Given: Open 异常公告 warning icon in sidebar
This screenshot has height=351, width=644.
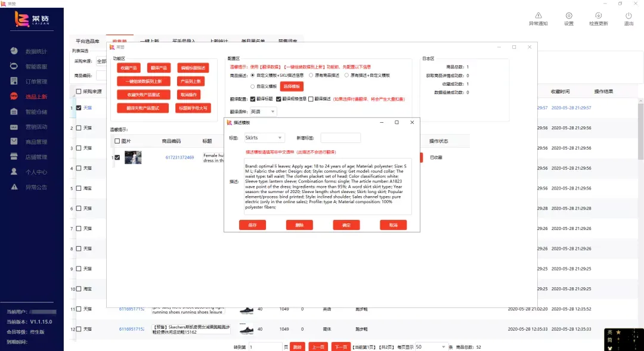Looking at the screenshot, I should (14, 187).
